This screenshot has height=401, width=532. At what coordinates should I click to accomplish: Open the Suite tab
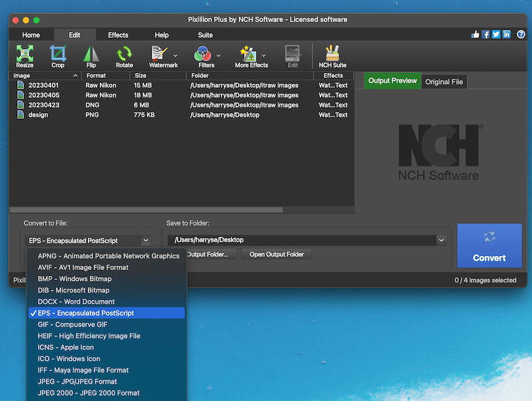205,35
